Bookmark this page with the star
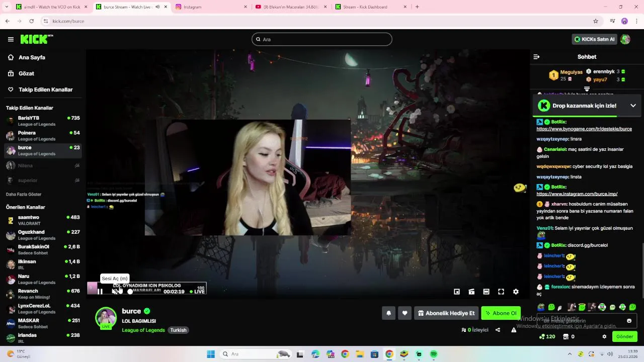The height and width of the screenshot is (362, 644). 596,21
